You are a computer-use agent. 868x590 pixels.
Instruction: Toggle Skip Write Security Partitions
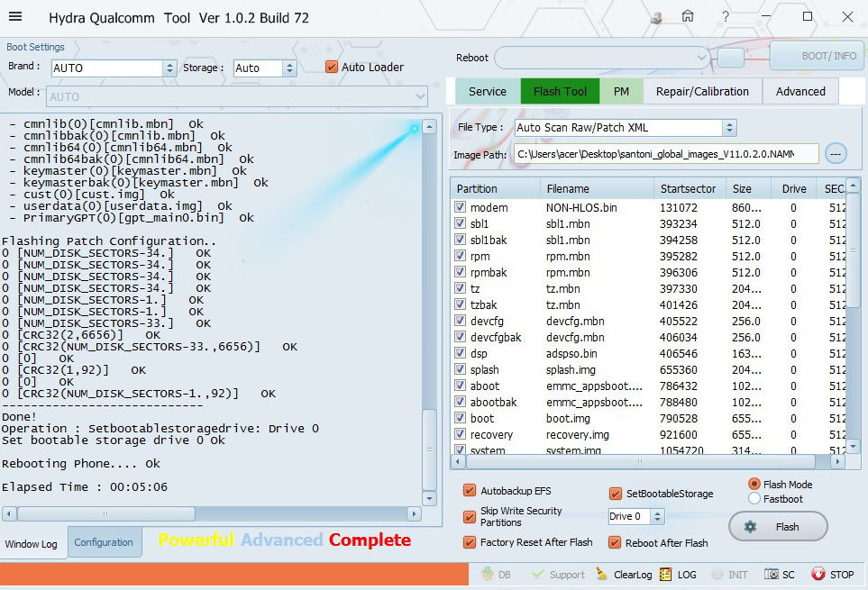(x=470, y=516)
